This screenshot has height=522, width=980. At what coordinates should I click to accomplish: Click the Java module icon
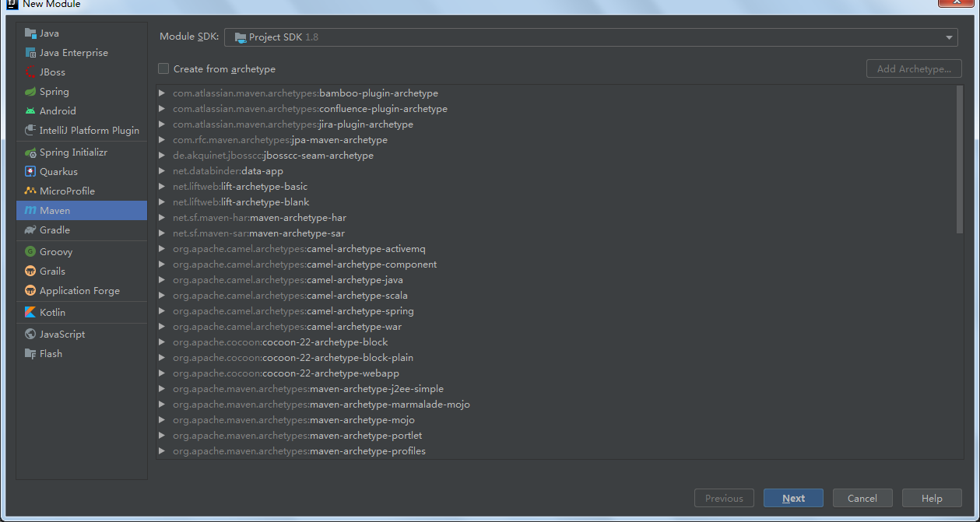pos(30,33)
